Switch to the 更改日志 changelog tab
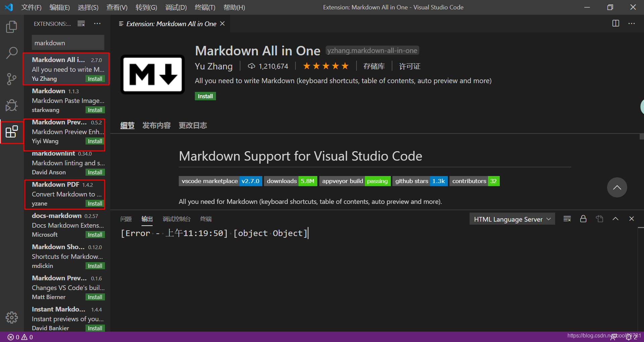The height and width of the screenshot is (342, 644). (193, 125)
